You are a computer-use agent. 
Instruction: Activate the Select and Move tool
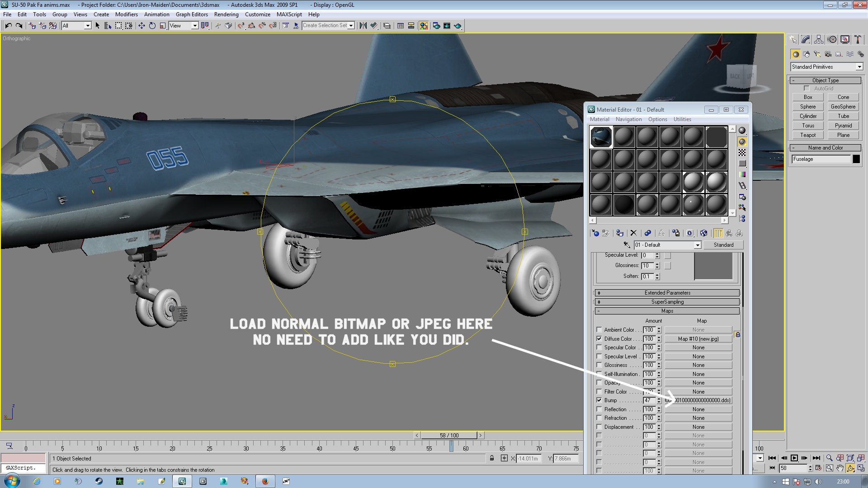142,26
